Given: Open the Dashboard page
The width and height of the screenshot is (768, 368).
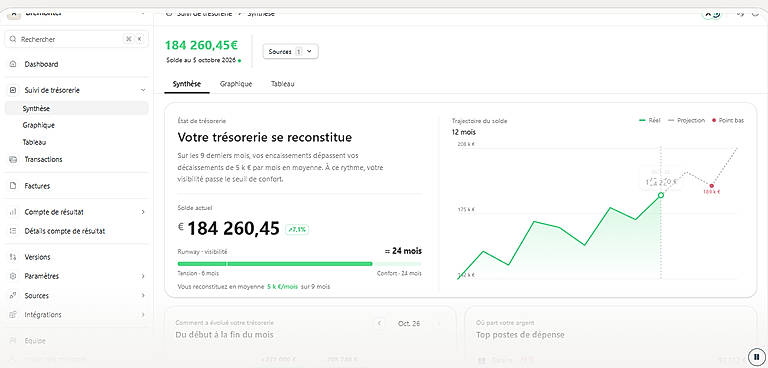Looking at the screenshot, I should (41, 64).
